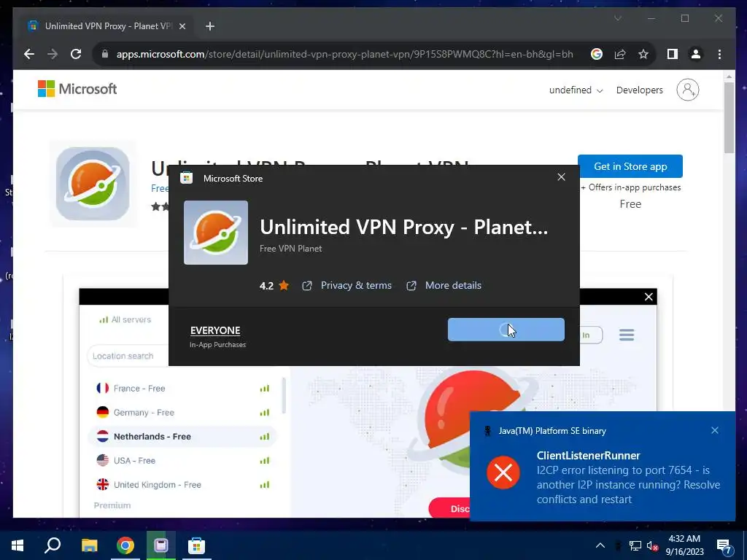747x560 pixels.
Task: Select France - Free server
Action: coord(183,389)
